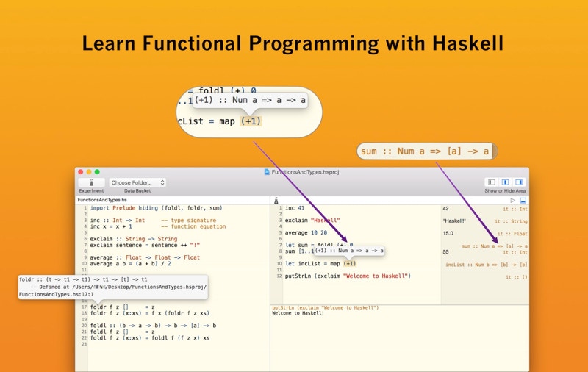Click the 'foldl f z [] = z' line

coord(122,332)
